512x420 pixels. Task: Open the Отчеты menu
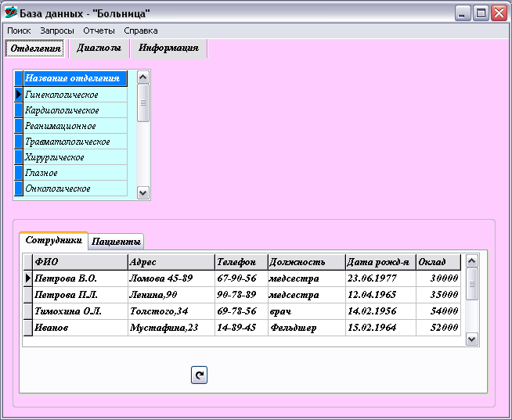[x=99, y=31]
